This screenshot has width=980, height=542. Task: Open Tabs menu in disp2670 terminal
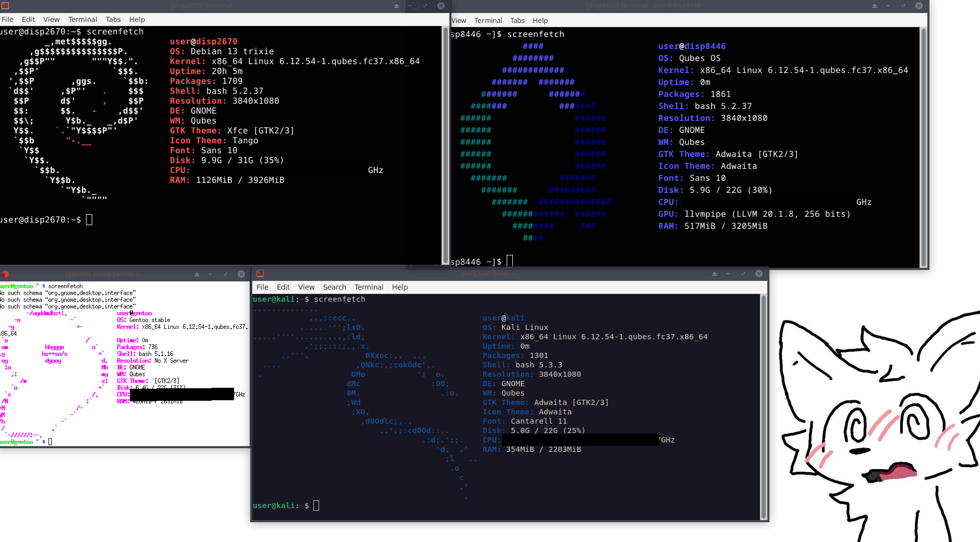pos(113,19)
